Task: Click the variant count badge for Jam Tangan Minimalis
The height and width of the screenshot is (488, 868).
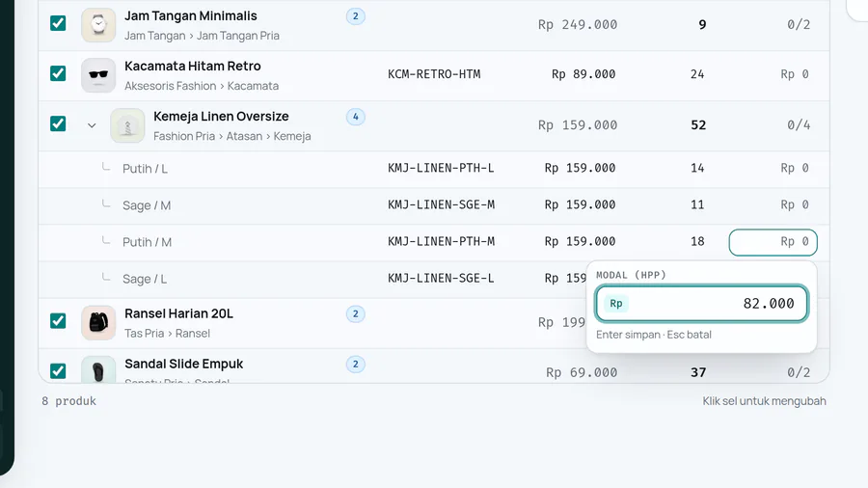Action: [x=355, y=16]
